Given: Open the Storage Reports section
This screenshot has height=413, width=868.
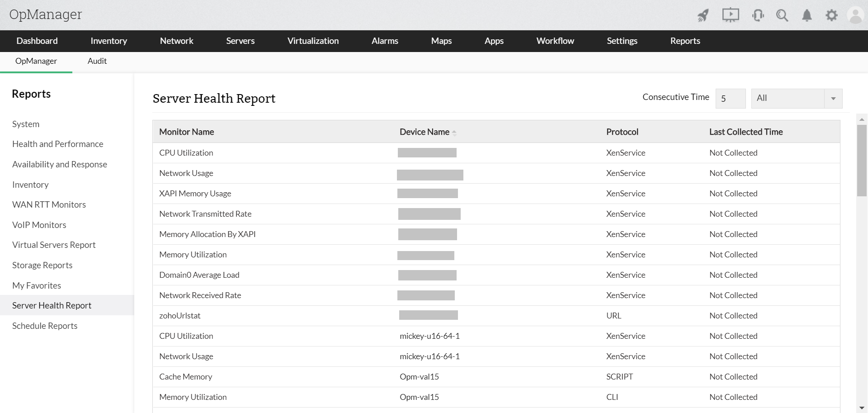Looking at the screenshot, I should pos(42,265).
